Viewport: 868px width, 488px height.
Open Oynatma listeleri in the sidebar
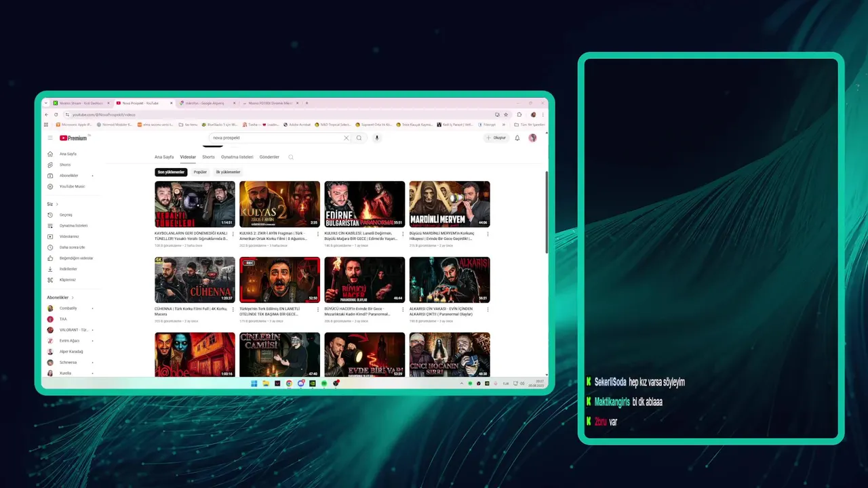(x=73, y=226)
